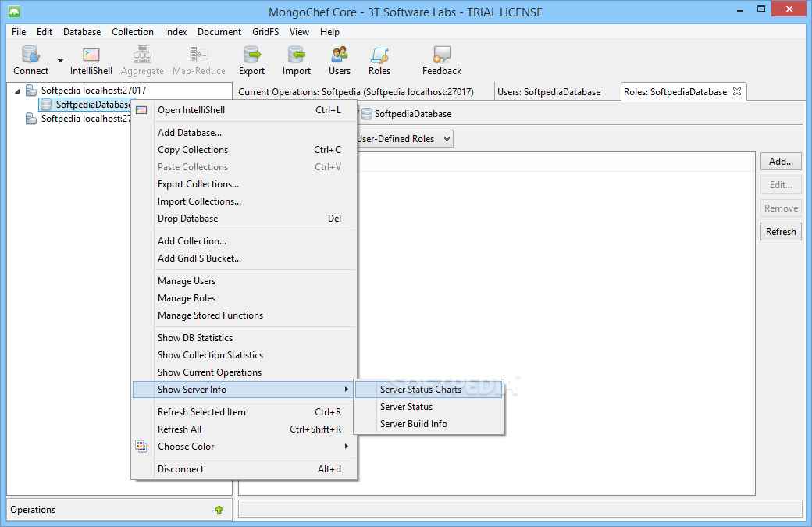Choose Add Database... in context menu

click(x=244, y=133)
